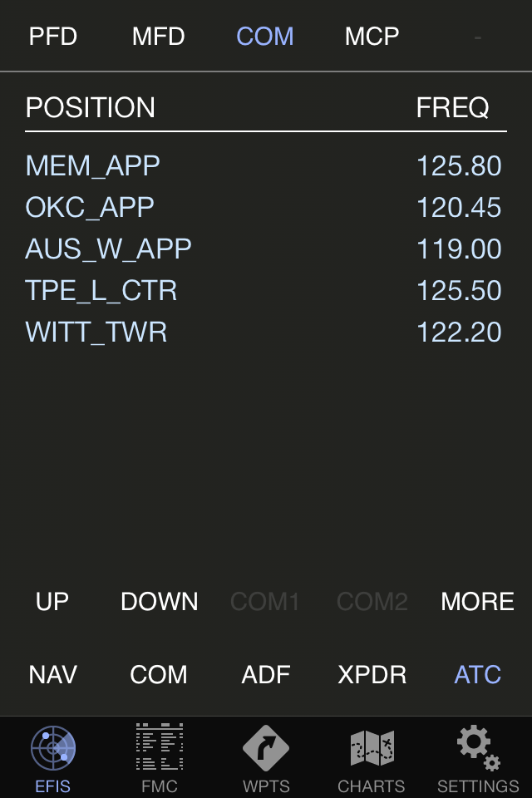Select the MCP tab at top
Viewport: 532px width, 798px height.
point(372,37)
